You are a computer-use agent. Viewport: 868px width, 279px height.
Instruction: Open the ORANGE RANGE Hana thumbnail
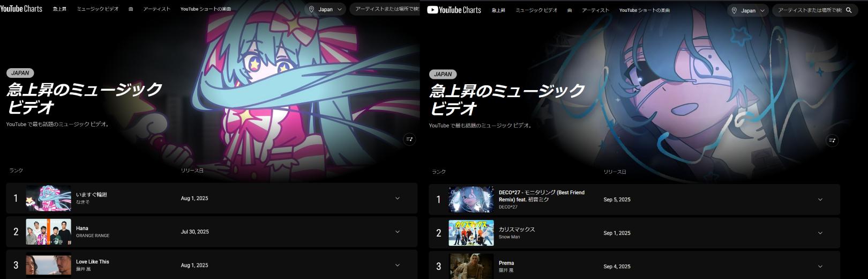point(48,232)
